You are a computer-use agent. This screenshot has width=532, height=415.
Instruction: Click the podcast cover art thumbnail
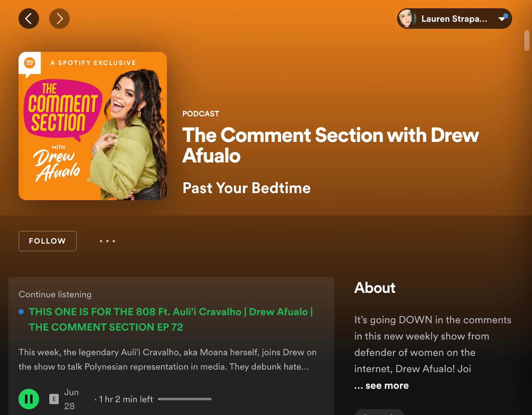point(93,126)
